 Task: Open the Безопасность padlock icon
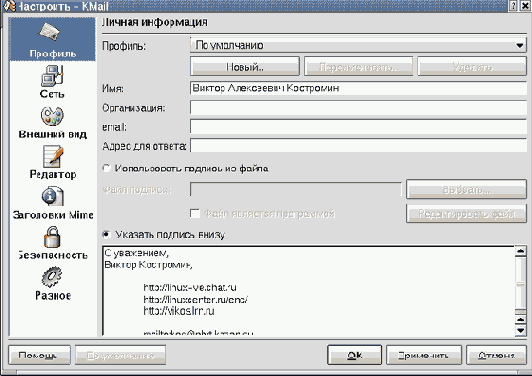tap(52, 237)
